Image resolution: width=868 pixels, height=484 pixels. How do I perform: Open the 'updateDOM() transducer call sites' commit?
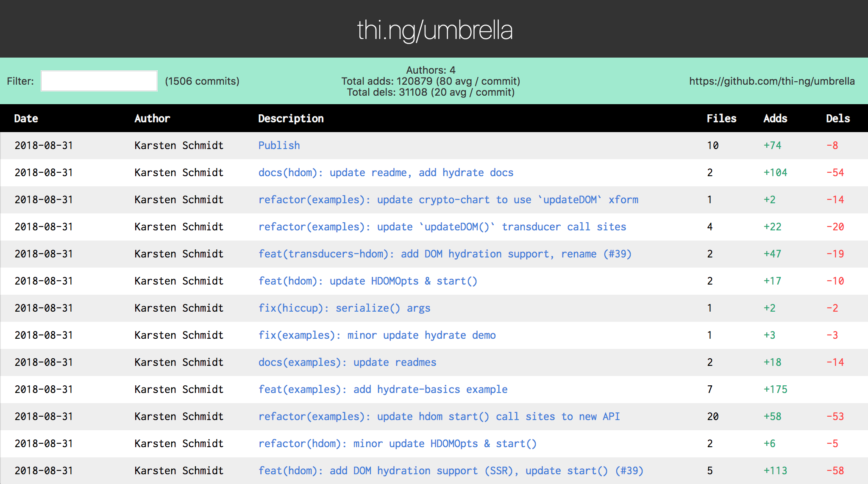(442, 227)
